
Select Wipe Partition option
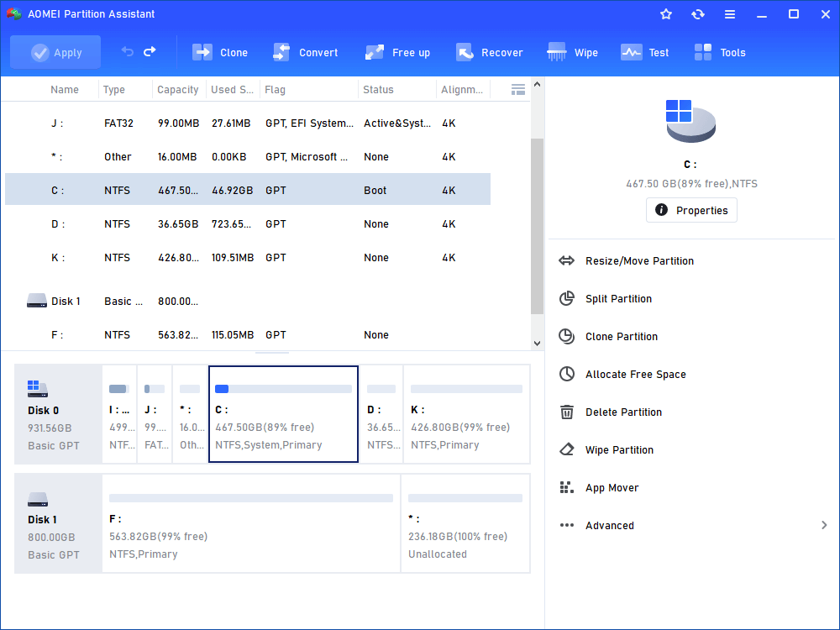coord(619,450)
